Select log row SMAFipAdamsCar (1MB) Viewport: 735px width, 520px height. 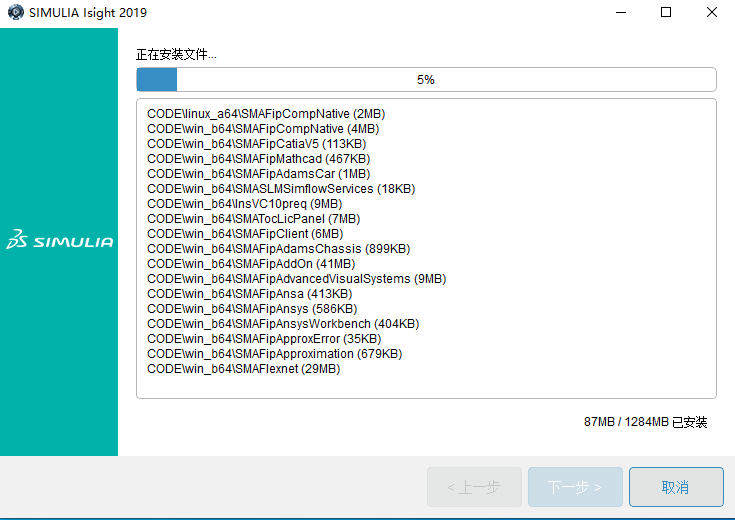(x=259, y=174)
